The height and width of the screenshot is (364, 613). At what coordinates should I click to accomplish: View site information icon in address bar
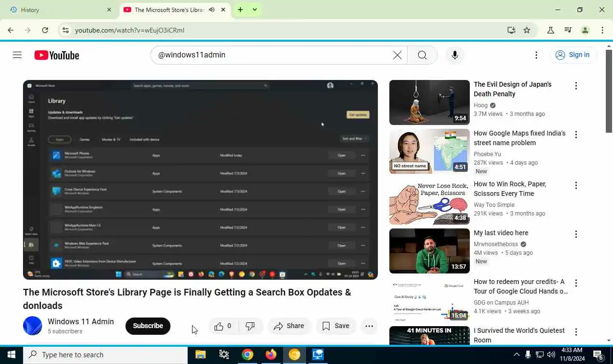pos(66,30)
